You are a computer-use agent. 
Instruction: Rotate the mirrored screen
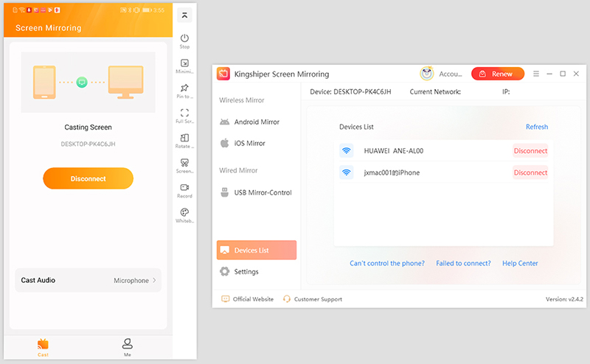[x=184, y=139]
